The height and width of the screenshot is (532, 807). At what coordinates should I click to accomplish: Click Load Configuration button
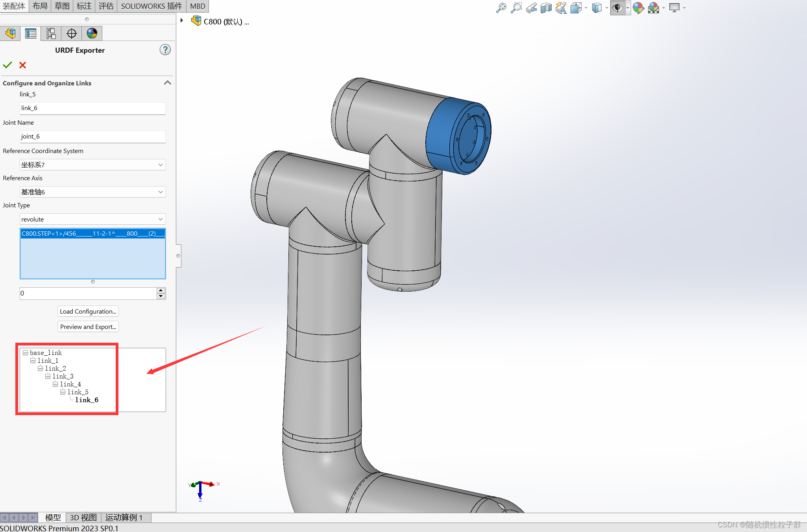(x=88, y=311)
